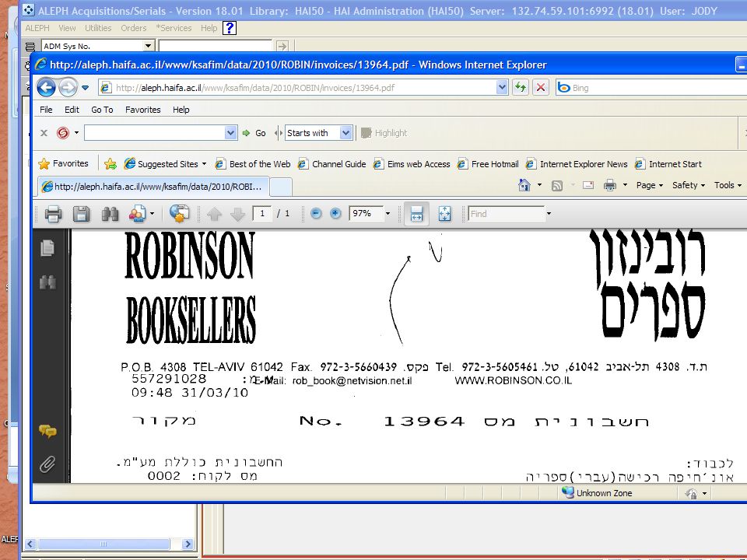Click the PDF collaborate people icon
The image size is (747, 560).
(137, 214)
